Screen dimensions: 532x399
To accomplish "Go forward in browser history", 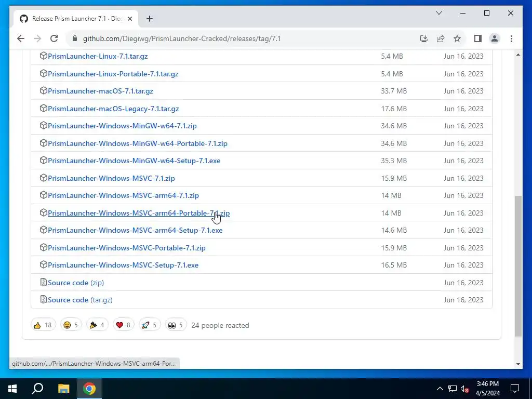I will point(37,38).
